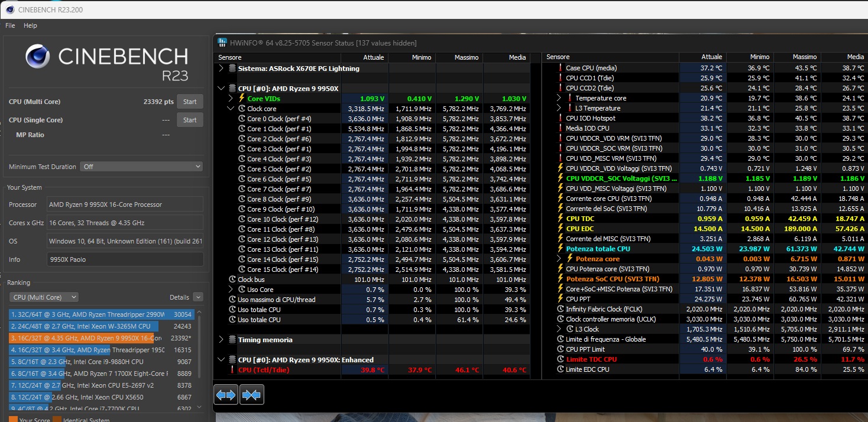Collapse the Clock core tree node
This screenshot has height=422, width=868.
pos(231,109)
